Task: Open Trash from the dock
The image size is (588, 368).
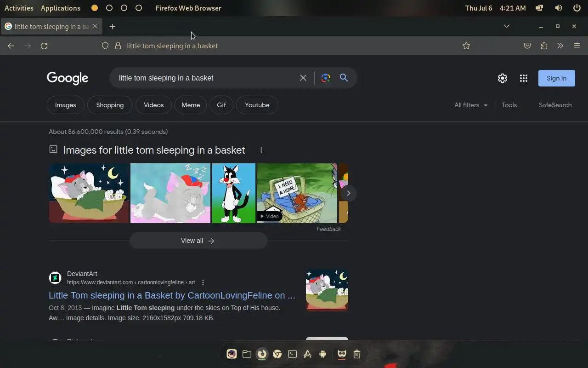Action: 357,354
